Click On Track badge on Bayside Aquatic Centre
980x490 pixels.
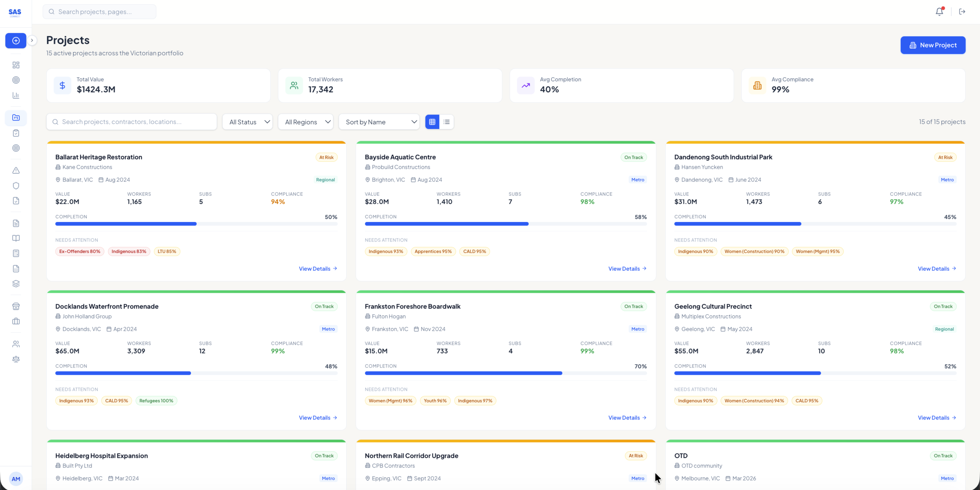pyautogui.click(x=634, y=157)
